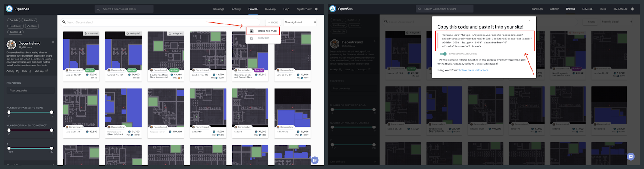
Task: Open the chat bubble icon in the left screenshot
Action: [315, 160]
